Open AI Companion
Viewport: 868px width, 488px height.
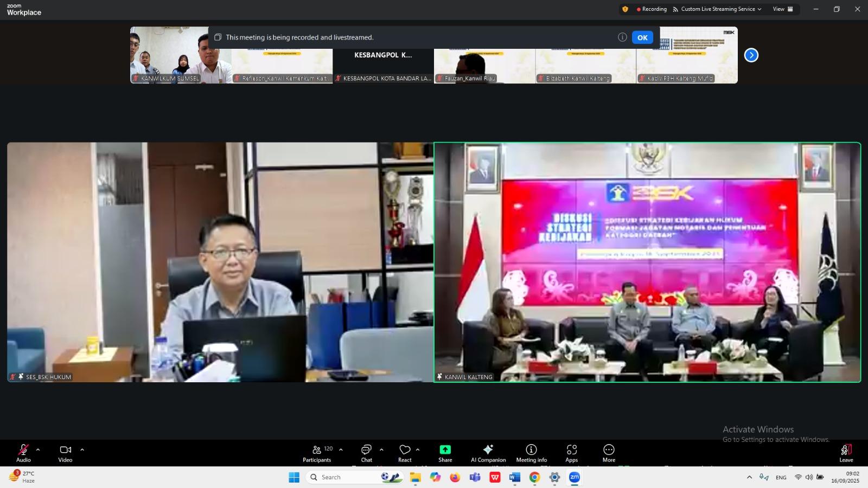pos(488,453)
